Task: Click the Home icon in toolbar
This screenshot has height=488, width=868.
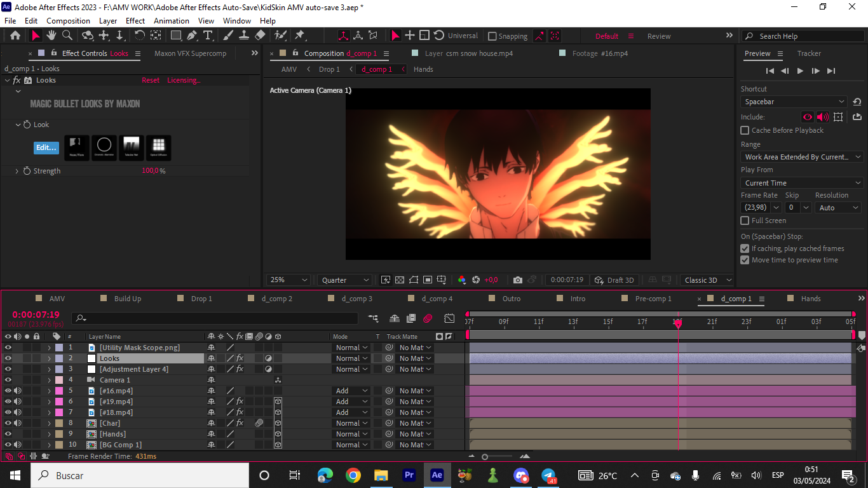Action: click(15, 36)
